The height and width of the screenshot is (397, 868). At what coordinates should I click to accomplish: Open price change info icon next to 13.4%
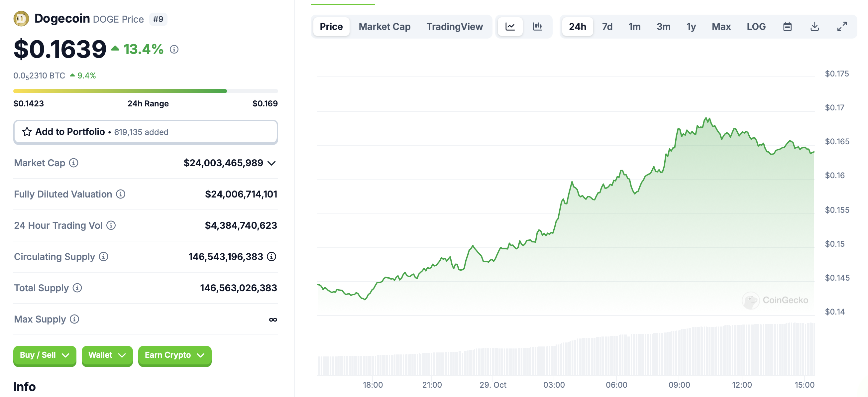click(174, 50)
